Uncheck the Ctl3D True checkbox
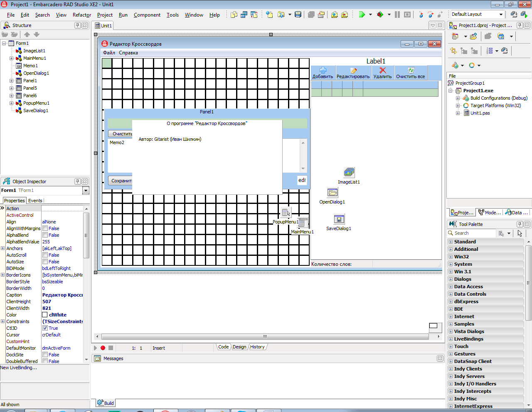Viewport: 532px width, 412px height. 45,328
